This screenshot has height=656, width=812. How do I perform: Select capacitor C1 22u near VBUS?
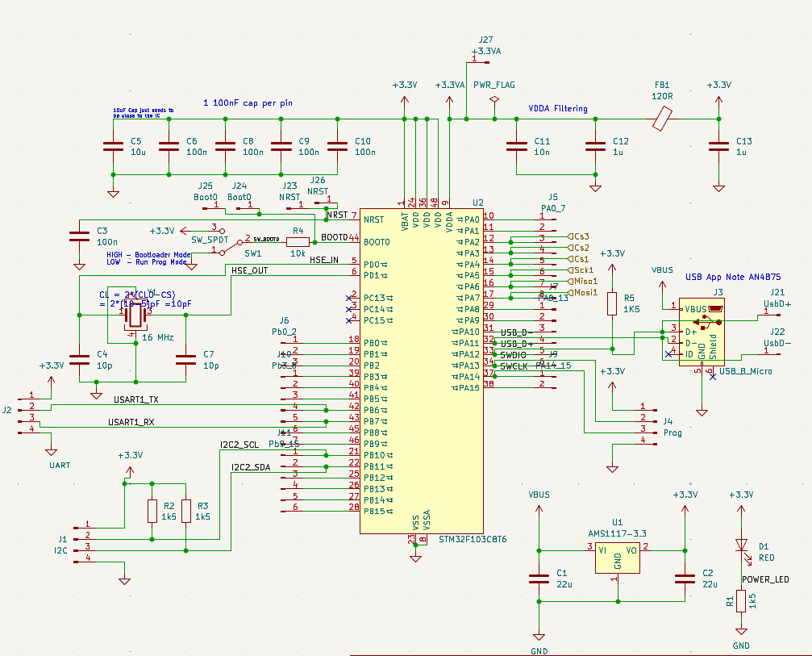click(x=539, y=579)
